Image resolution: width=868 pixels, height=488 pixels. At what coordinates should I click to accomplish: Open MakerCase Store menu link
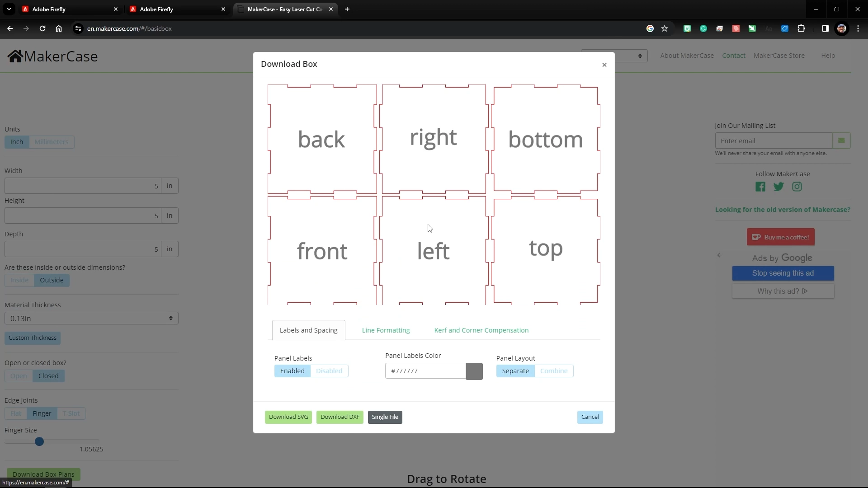pos(779,56)
